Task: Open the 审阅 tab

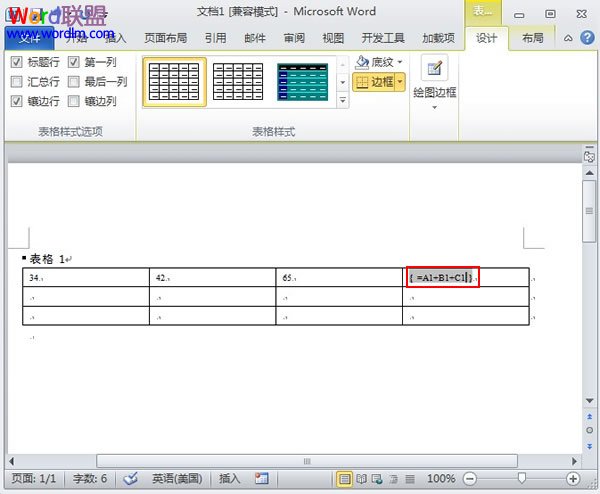Action: pyautogui.click(x=294, y=38)
